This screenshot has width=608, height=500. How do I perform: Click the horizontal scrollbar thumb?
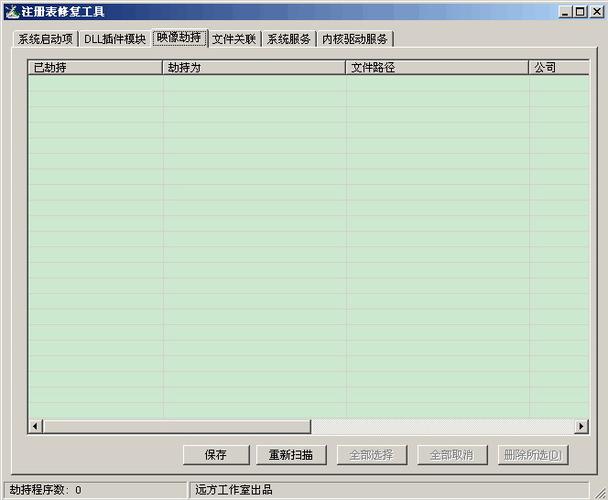pos(177,427)
